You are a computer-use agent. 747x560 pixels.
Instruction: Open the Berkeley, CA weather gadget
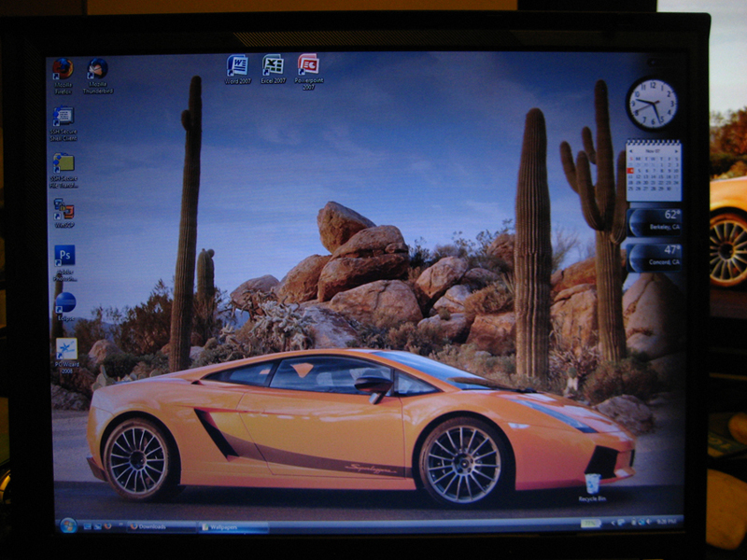click(x=654, y=222)
